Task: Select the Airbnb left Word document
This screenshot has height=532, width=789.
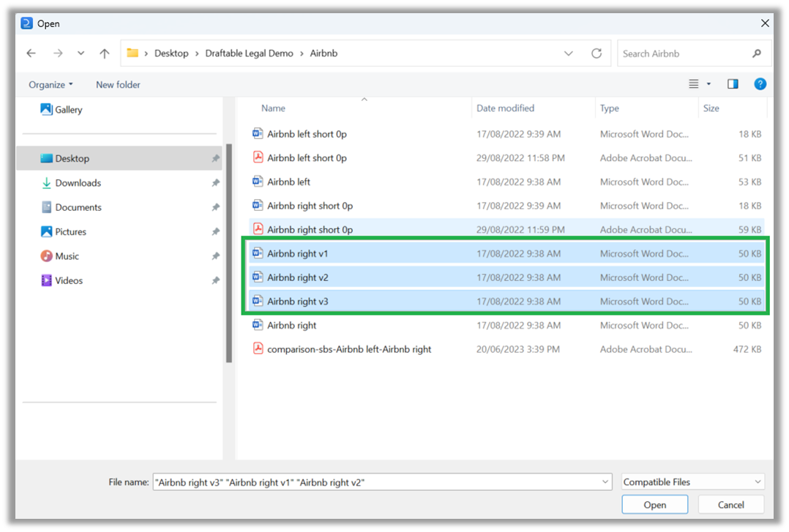Action: click(506, 181)
